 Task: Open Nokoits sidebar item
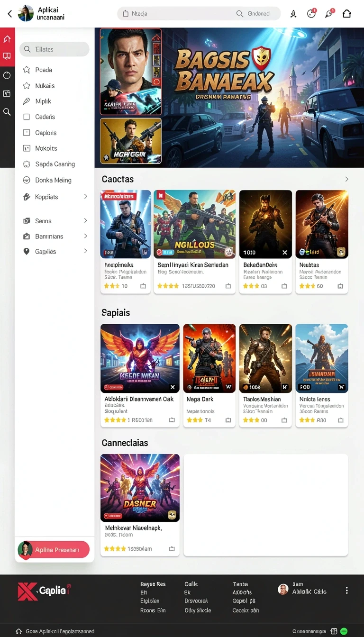point(46,148)
